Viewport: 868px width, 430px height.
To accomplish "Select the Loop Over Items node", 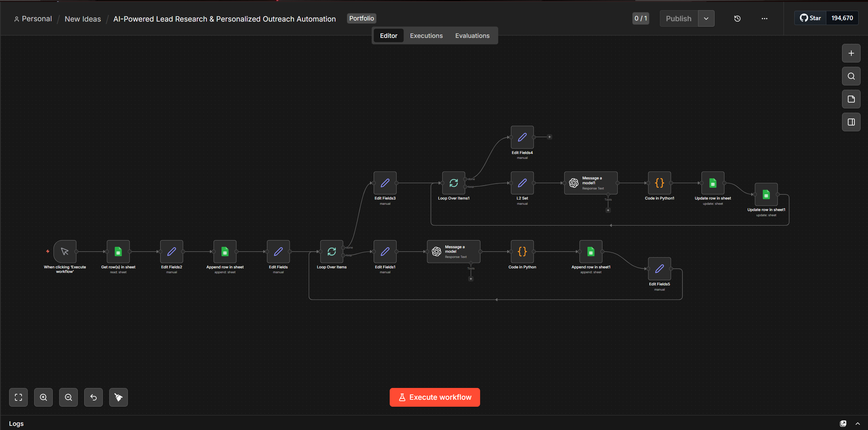I will (332, 251).
